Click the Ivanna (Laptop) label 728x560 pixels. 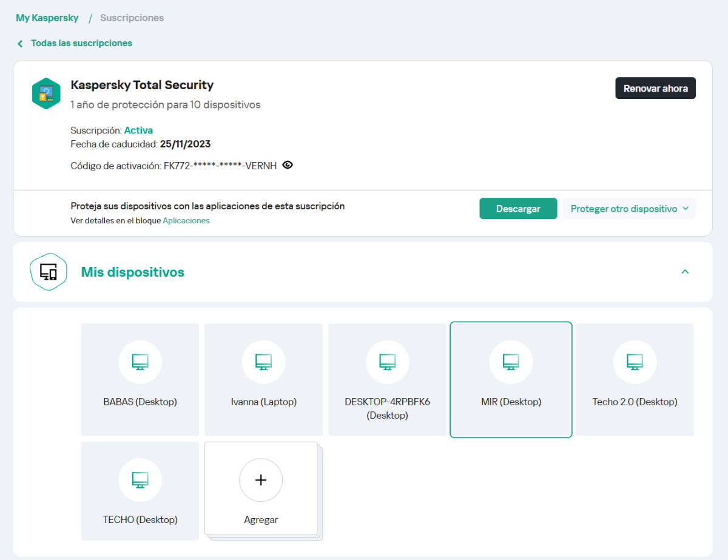coord(264,402)
